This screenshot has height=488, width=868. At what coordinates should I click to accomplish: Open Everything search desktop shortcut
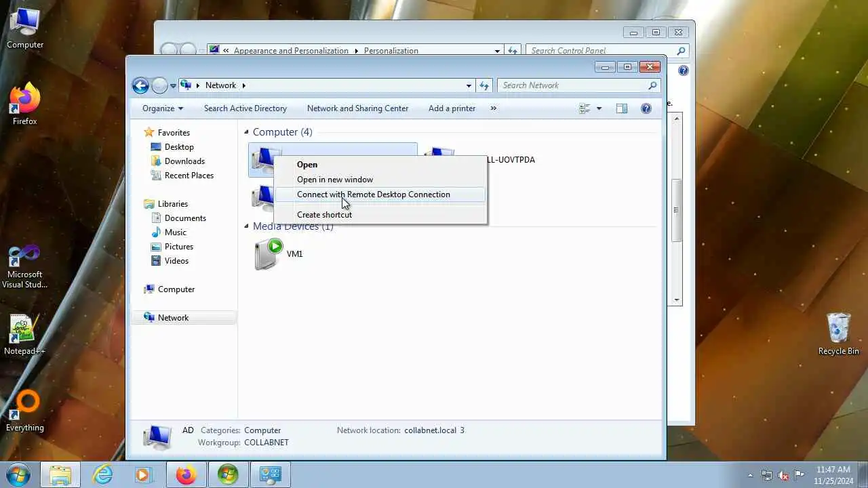click(x=25, y=411)
